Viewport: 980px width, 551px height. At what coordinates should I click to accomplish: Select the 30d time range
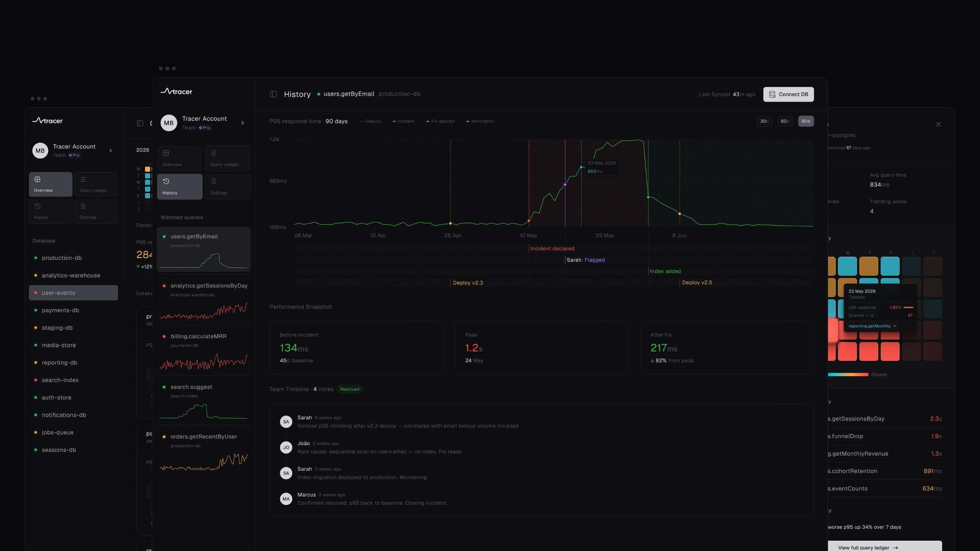[764, 121]
